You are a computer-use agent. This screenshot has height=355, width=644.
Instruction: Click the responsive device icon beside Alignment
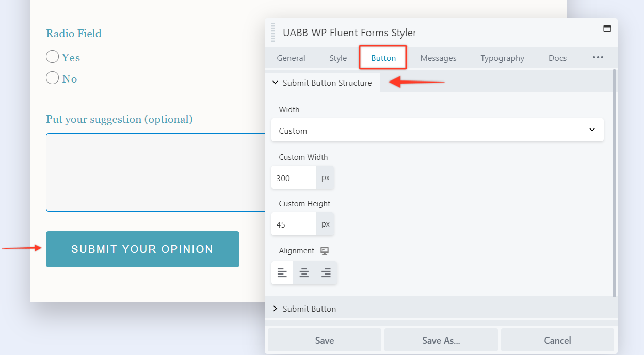pyautogui.click(x=325, y=251)
